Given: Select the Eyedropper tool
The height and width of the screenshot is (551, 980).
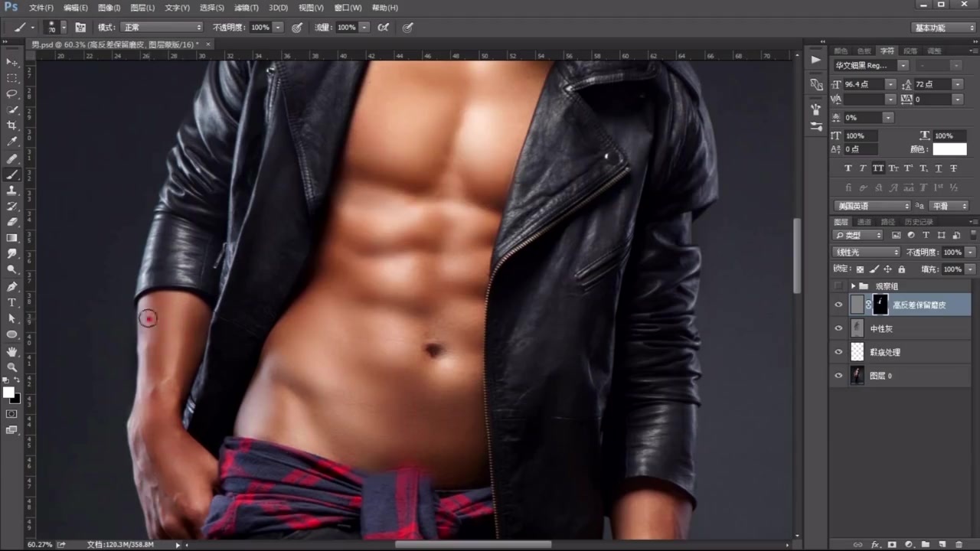Looking at the screenshot, I should [x=12, y=142].
